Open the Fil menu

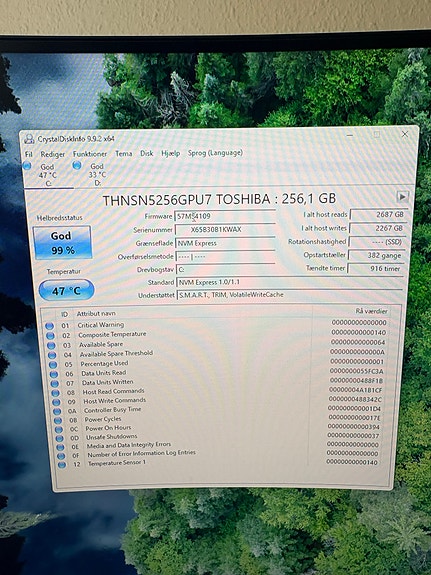point(29,154)
